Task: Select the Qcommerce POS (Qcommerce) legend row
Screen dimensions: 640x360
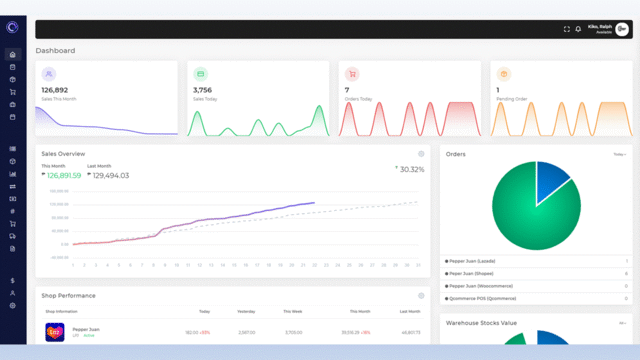Action: pos(536,298)
